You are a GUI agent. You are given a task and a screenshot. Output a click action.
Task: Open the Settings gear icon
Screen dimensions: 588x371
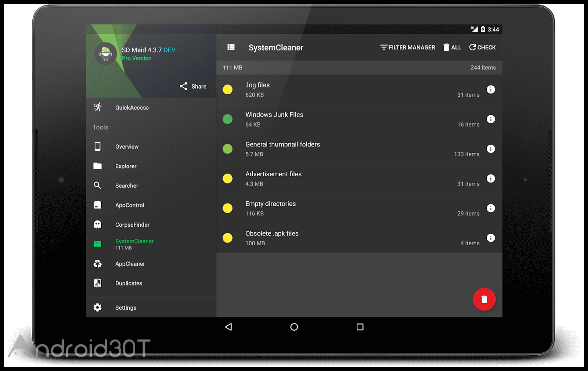tap(98, 307)
